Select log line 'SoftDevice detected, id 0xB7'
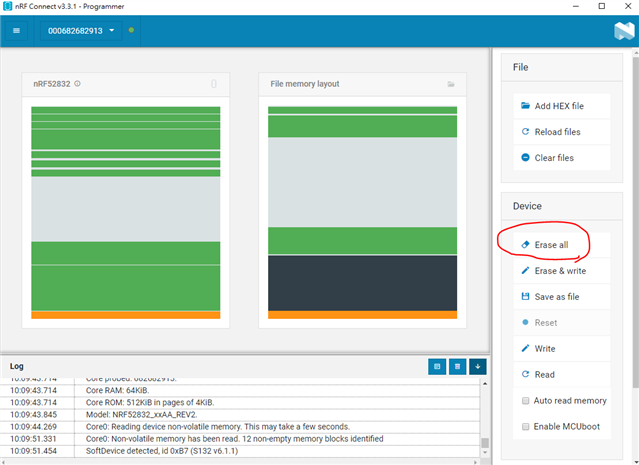Image resolution: width=639 pixels, height=465 pixels. (x=162, y=451)
